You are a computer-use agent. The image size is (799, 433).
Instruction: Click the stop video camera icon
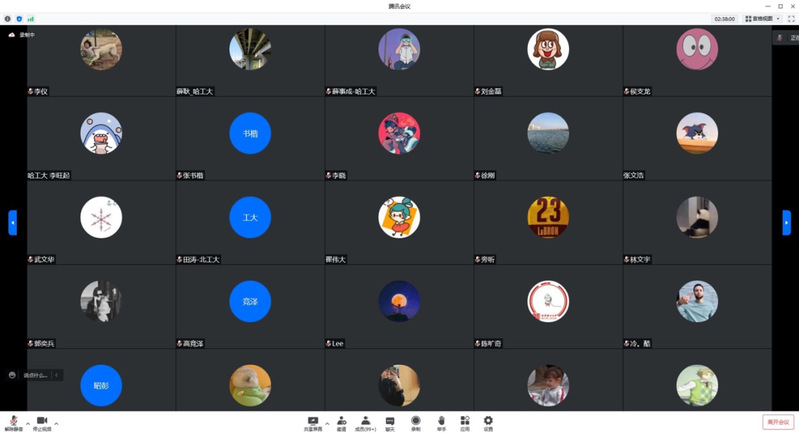(x=42, y=421)
